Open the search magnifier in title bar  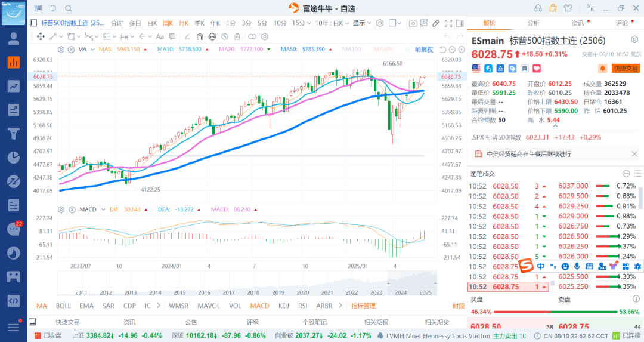point(69,8)
